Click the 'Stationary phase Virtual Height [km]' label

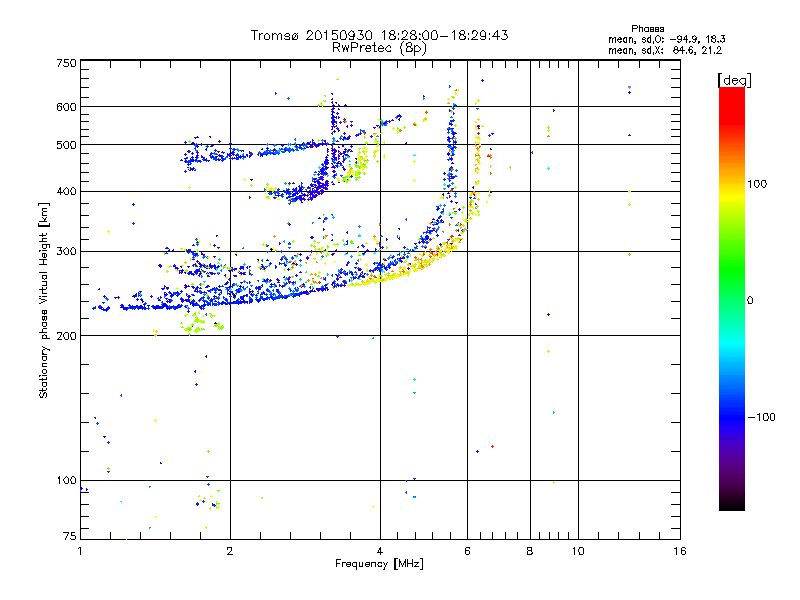coord(44,300)
